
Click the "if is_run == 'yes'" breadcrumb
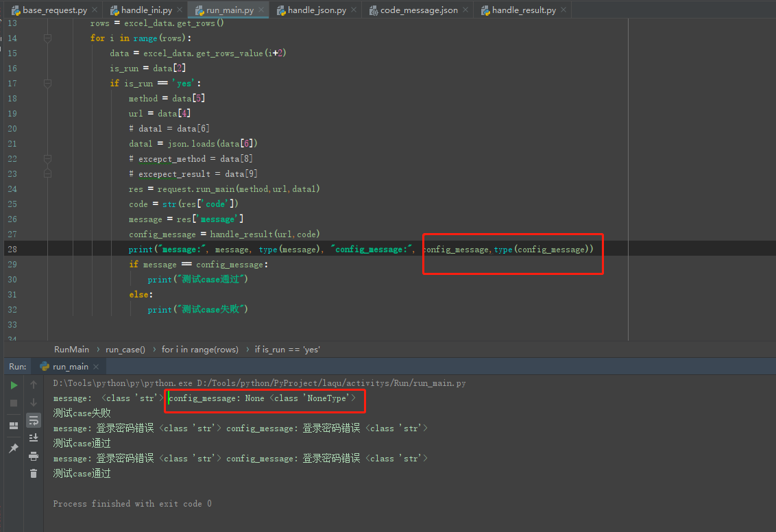287,350
